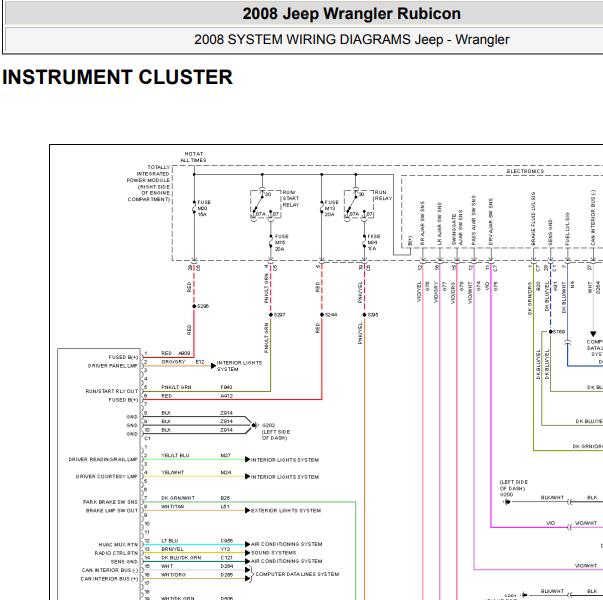The width and height of the screenshot is (603, 600).
Task: Click the vertical "DK GRN/ORG" wire label
Action: [530, 298]
